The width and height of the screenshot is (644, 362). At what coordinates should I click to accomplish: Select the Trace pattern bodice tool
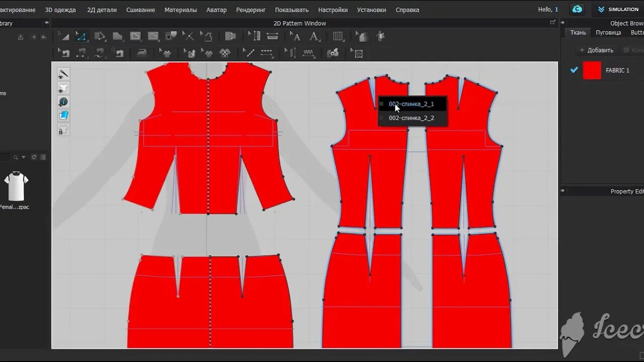pos(206,36)
